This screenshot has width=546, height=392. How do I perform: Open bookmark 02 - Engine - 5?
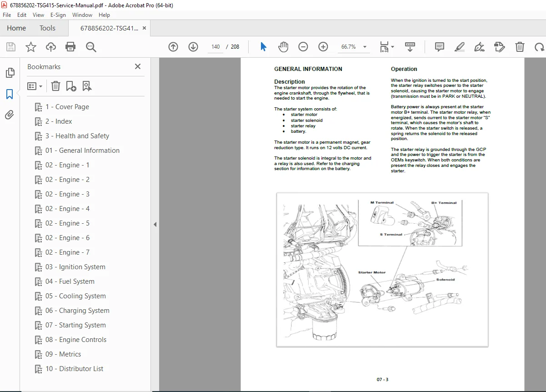(67, 223)
